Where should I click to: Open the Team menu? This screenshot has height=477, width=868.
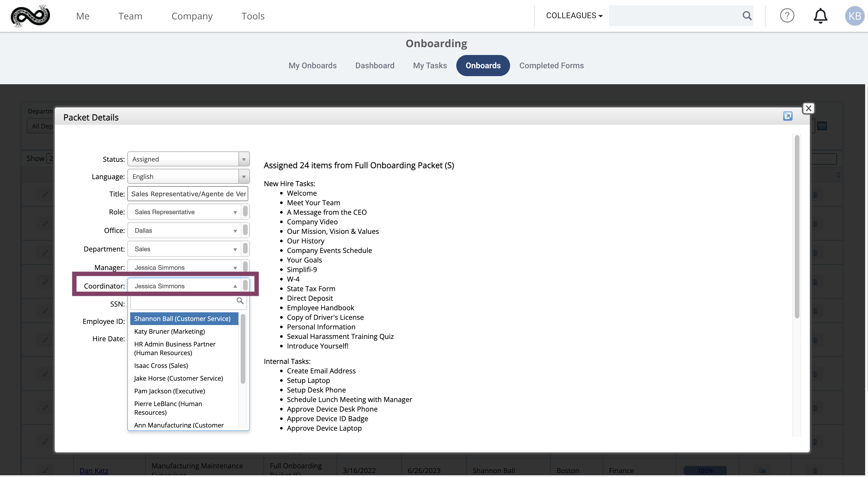coord(130,16)
